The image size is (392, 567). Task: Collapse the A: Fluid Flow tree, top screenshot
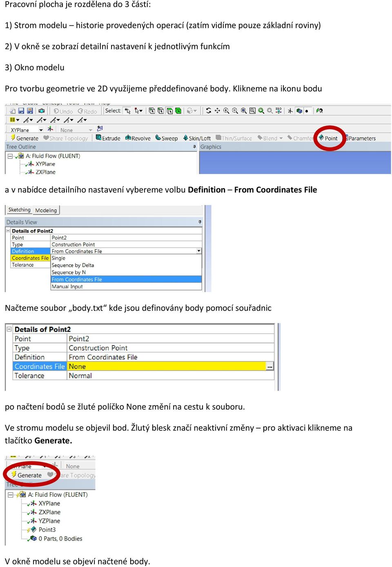click(x=10, y=156)
